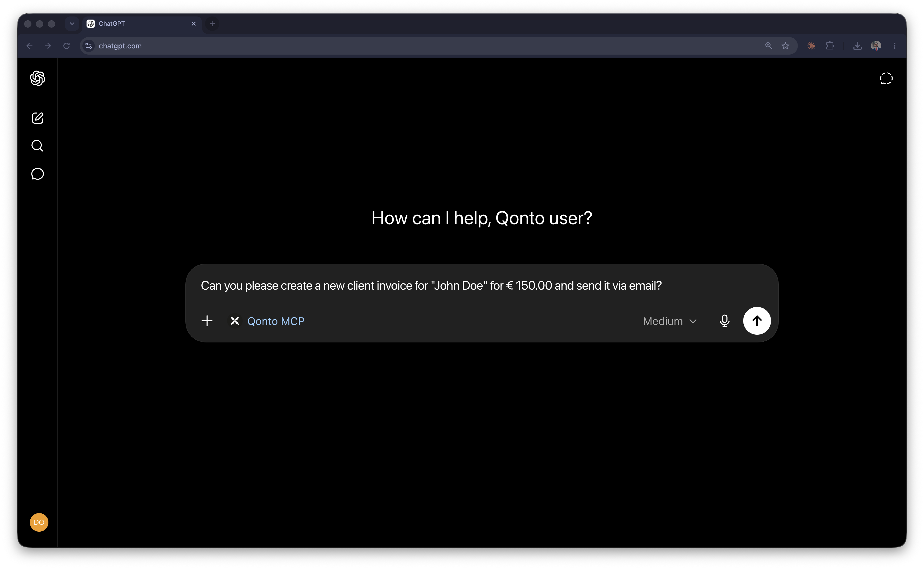The image size is (924, 569).
Task: Open the browser downloads icon
Action: pyautogui.click(x=857, y=46)
